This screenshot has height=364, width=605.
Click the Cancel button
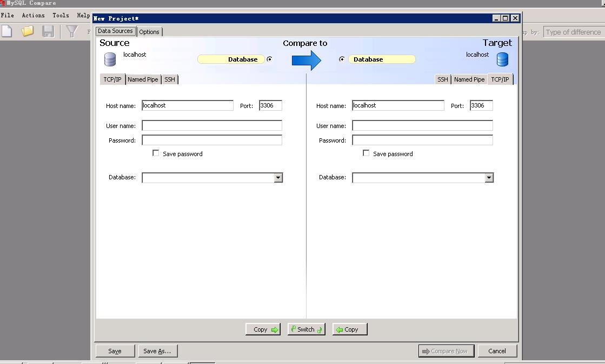[497, 351]
